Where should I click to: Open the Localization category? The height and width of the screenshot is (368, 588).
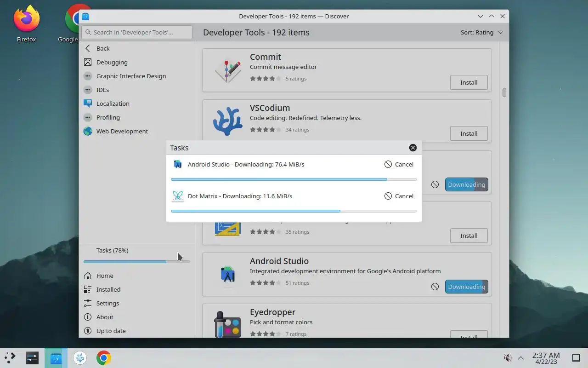point(137,103)
